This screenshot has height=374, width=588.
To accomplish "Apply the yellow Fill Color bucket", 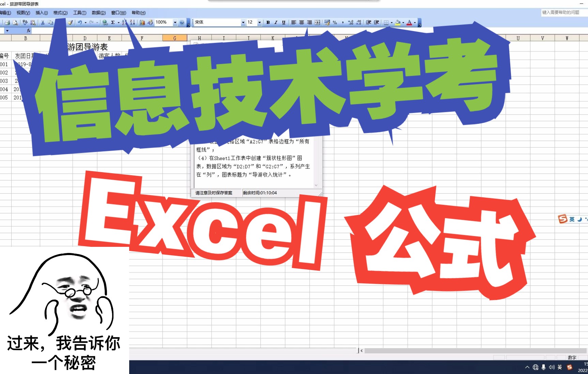I will tap(398, 23).
